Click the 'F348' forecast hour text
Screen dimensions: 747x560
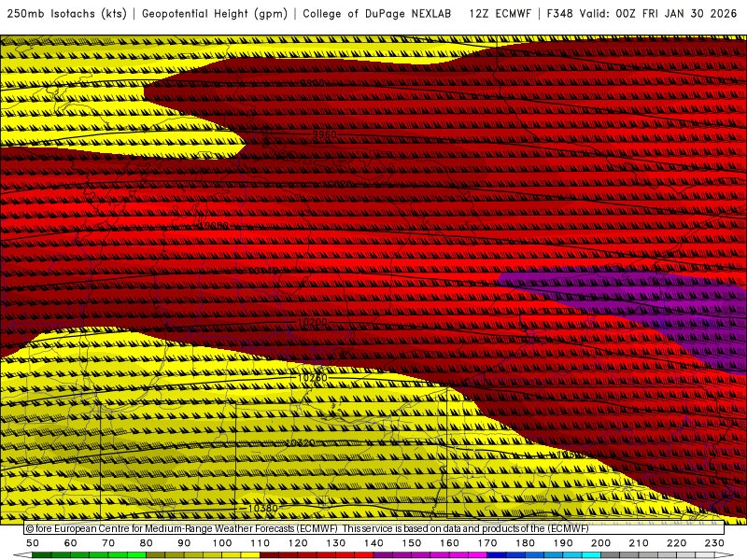(x=559, y=14)
